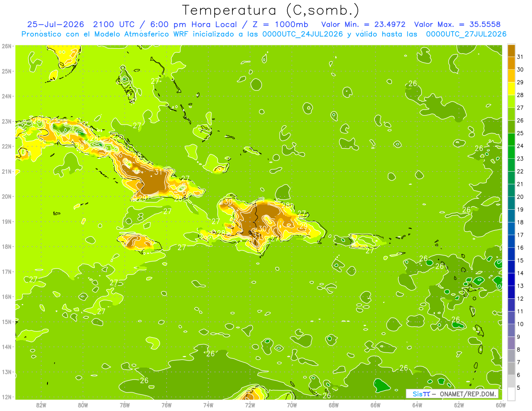Pick the blue color bar segment between 15 and 16
The height and width of the screenshot is (411, 532).
(x=511, y=254)
